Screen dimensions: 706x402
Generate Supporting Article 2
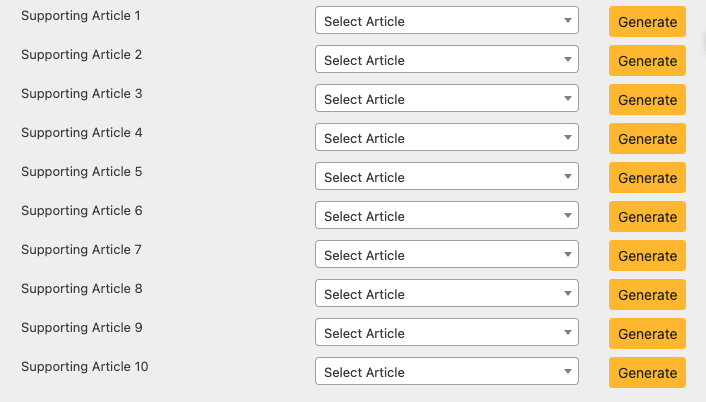coord(647,61)
